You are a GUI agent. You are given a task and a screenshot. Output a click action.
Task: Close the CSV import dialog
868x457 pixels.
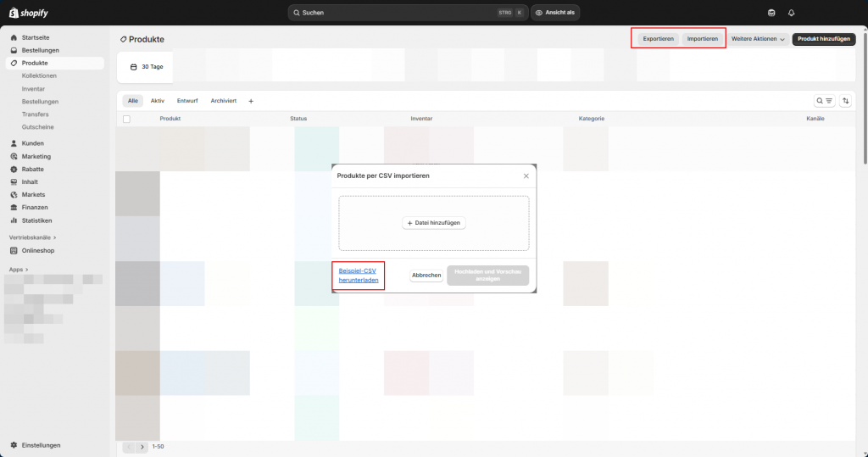[x=526, y=176]
